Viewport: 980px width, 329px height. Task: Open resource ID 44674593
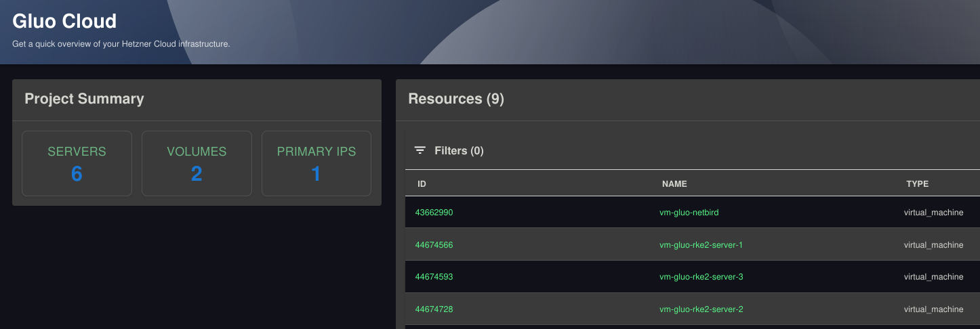coord(434,277)
